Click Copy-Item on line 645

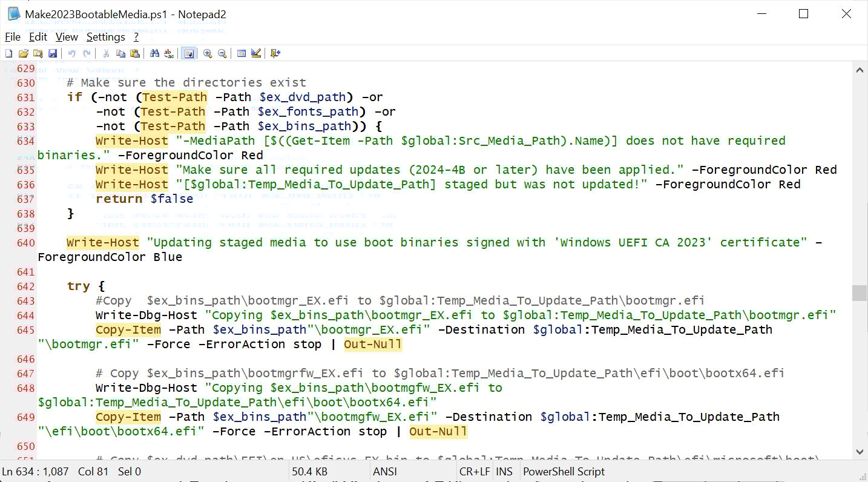(128, 329)
